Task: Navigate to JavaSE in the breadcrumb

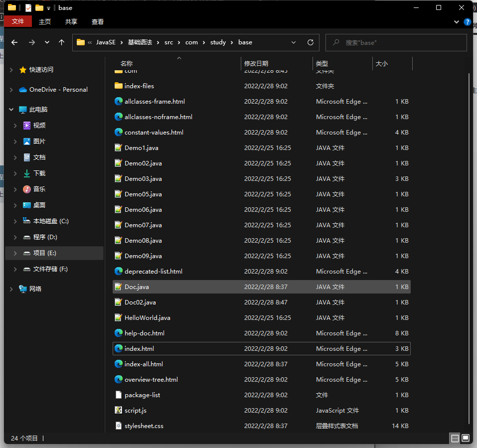Action: (x=106, y=42)
